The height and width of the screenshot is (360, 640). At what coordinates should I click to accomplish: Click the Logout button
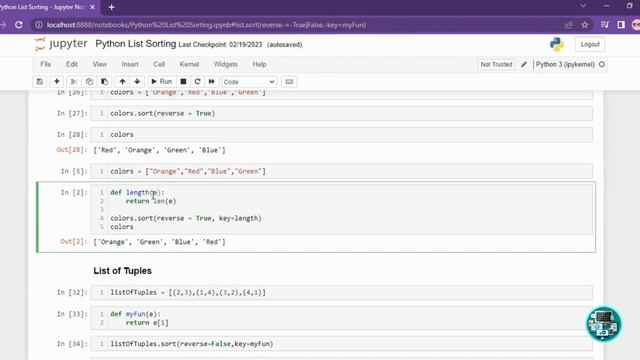point(590,44)
